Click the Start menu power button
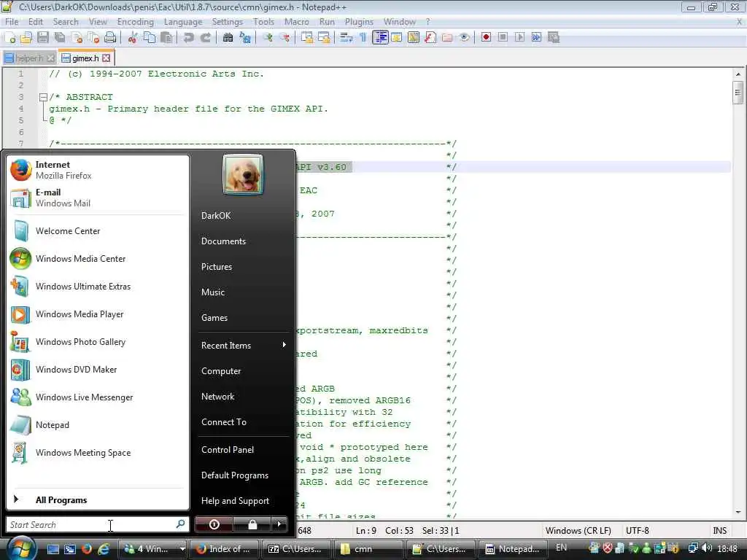747x560 pixels. click(214, 524)
